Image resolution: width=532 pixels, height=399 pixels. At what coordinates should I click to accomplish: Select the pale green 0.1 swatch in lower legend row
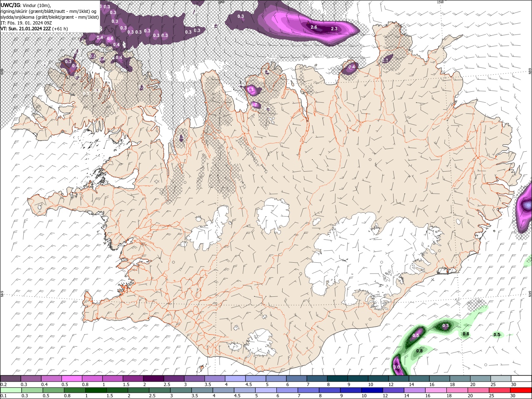click(11, 390)
